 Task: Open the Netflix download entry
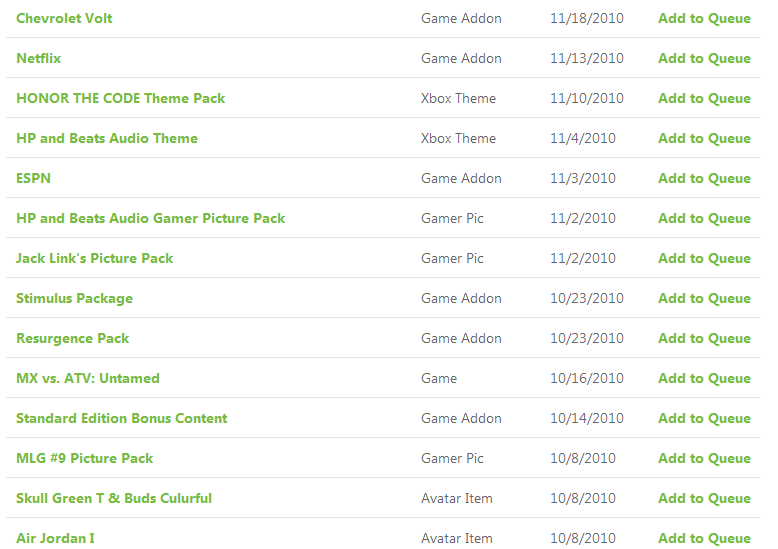pyautogui.click(x=39, y=59)
